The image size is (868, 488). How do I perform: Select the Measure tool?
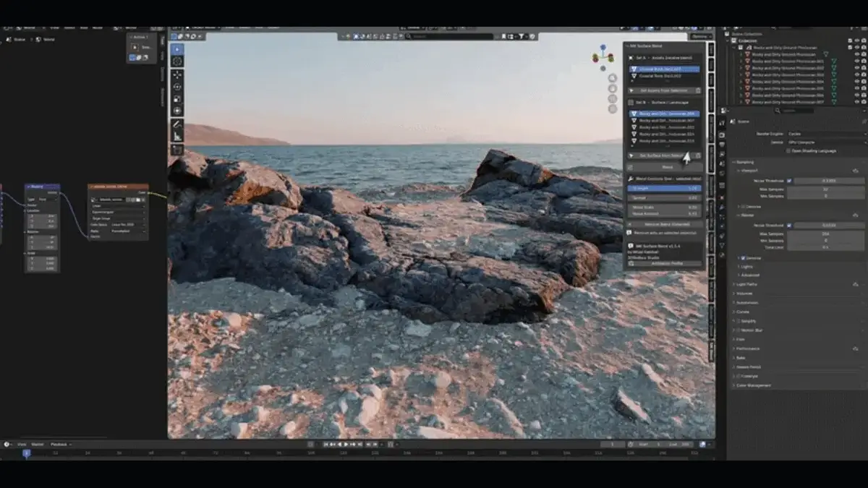(177, 136)
